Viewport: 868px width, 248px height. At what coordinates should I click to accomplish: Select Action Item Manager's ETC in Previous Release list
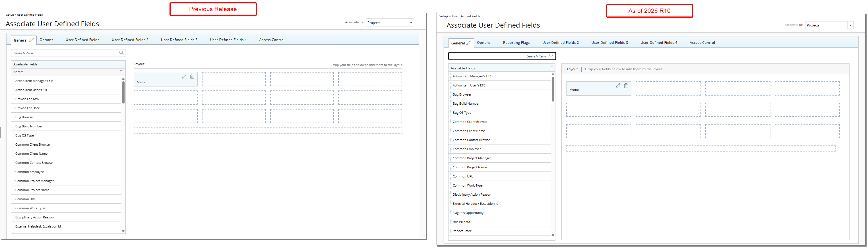tap(67, 81)
